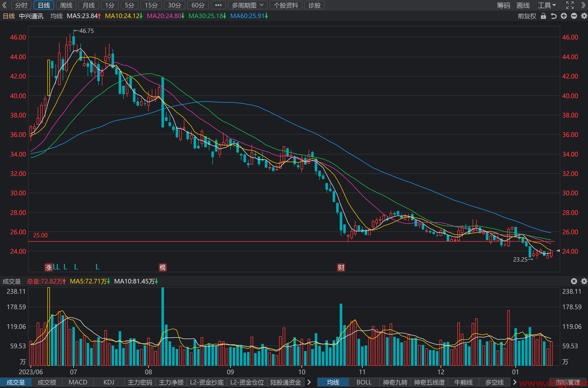Viewport: 588px width, 388px height.
Task: Select the BOLL overlay tab
Action: point(364,382)
